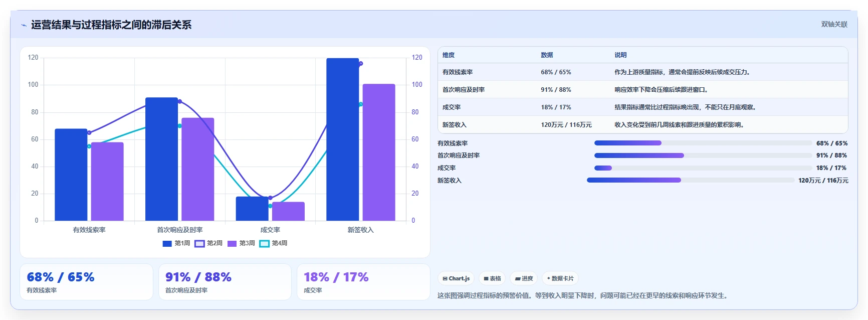Select the 成交率 row in the table

tap(643, 107)
